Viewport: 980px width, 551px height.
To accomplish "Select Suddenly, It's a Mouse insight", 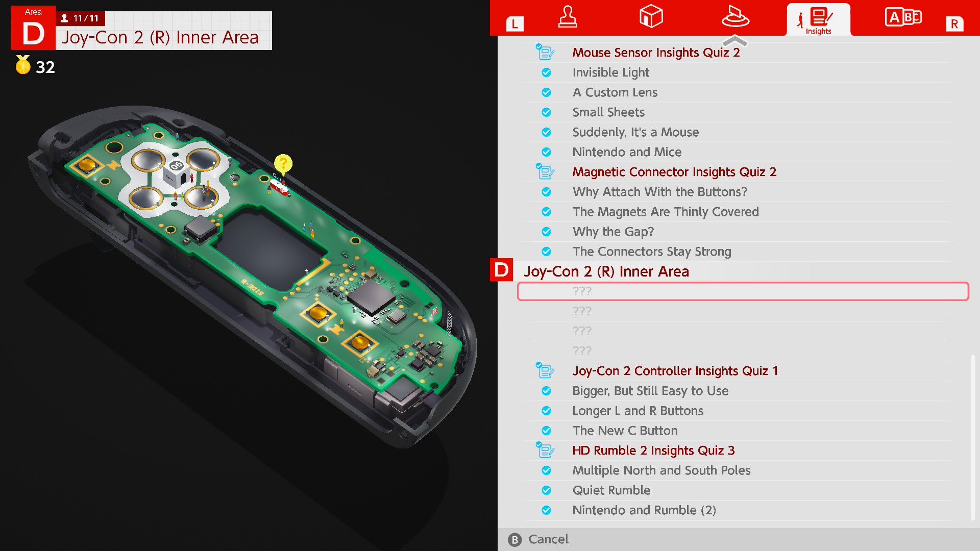I will tap(635, 132).
